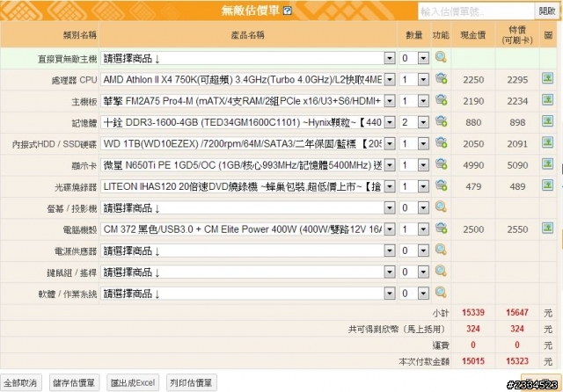Click the card payment total 15323
This screenshot has height=392, width=563.
tap(517, 361)
